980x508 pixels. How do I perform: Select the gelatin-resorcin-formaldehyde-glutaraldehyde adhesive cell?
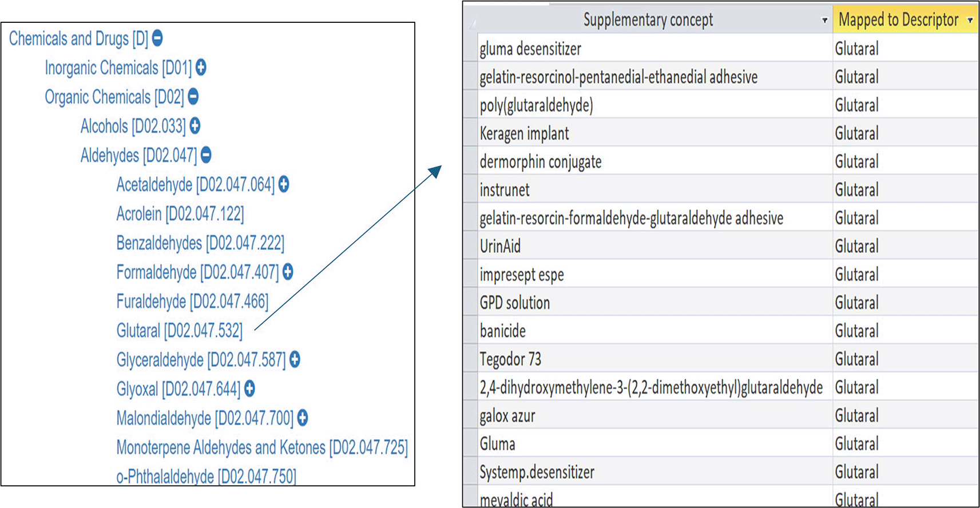655,217
